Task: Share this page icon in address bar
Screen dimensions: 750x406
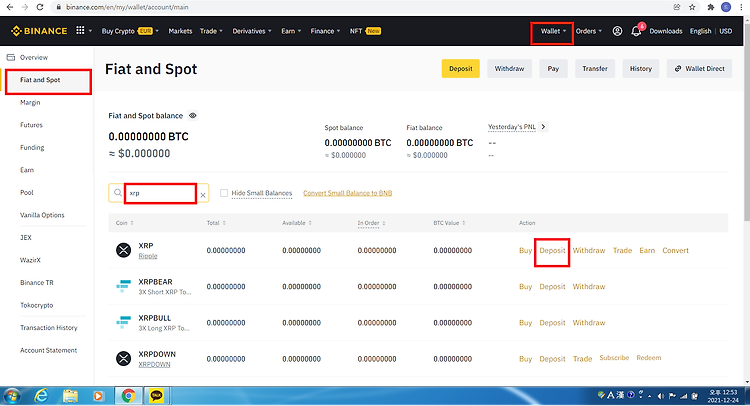Action: 677,7
